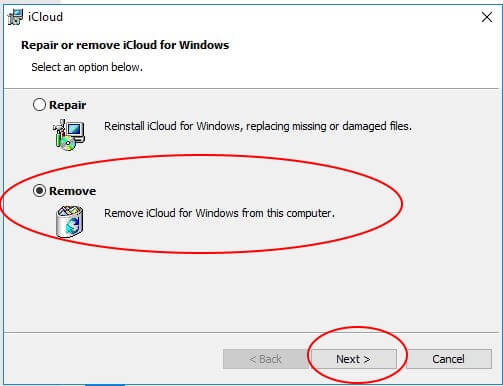Click the "Remove iCloud for Windows from this computer" text
The width and height of the screenshot is (503, 386).
tap(220, 213)
